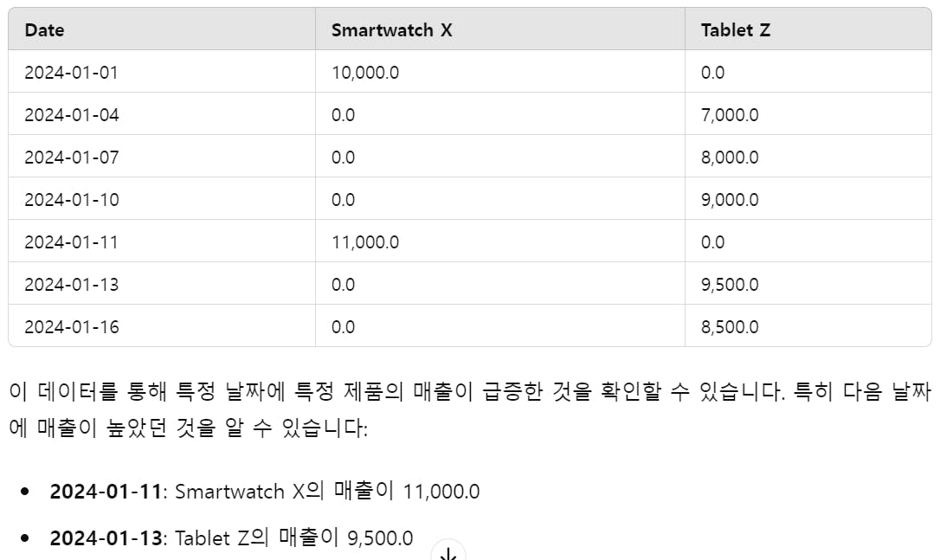Screen dimensions: 940x560
Task: Click the bold 2024-01-13 bullet text
Action: point(106,538)
